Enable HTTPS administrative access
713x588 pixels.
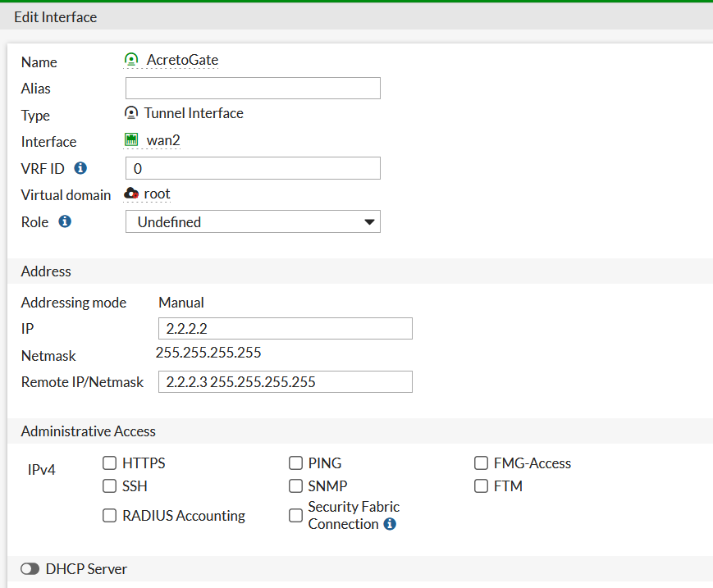pyautogui.click(x=109, y=463)
